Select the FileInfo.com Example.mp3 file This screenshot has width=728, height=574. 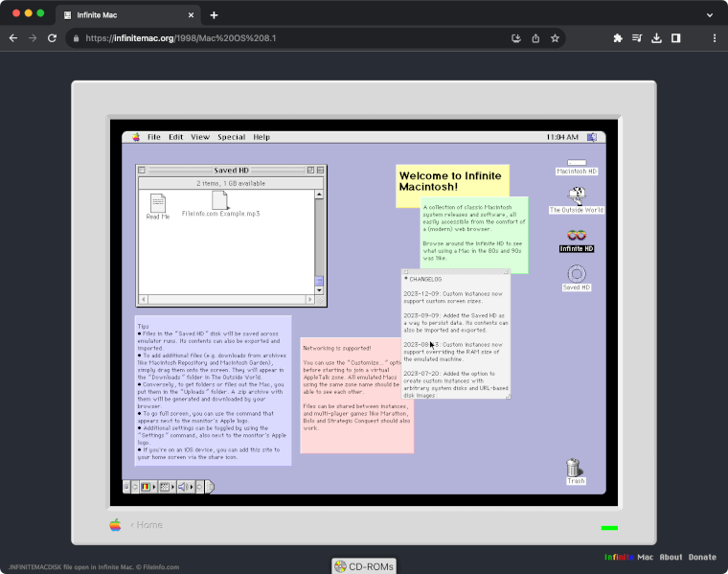(220, 200)
